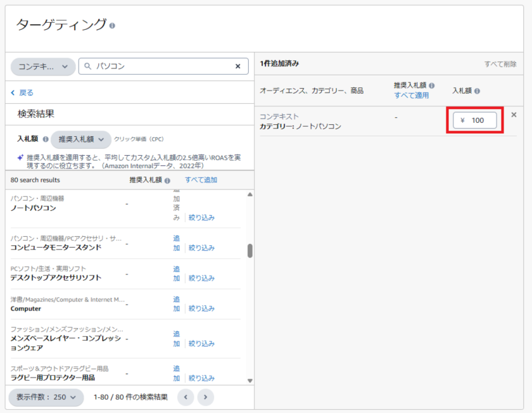The height and width of the screenshot is (413, 532).
Task: Go to next results page arrow
Action: point(205,397)
